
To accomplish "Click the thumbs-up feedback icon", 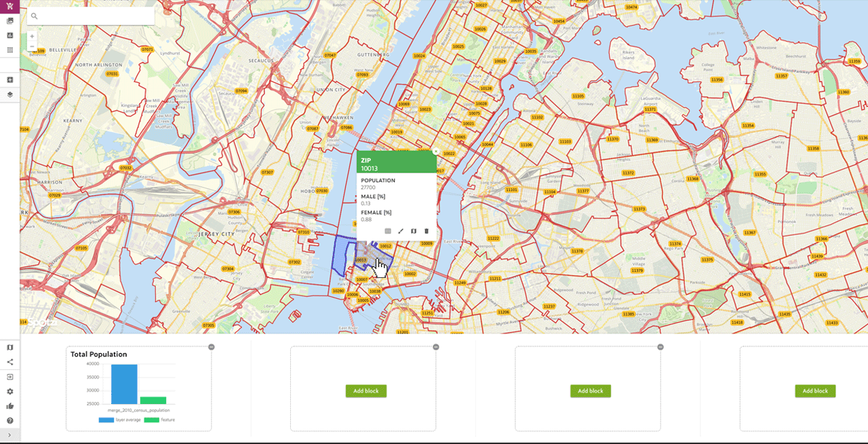I will (x=10, y=406).
